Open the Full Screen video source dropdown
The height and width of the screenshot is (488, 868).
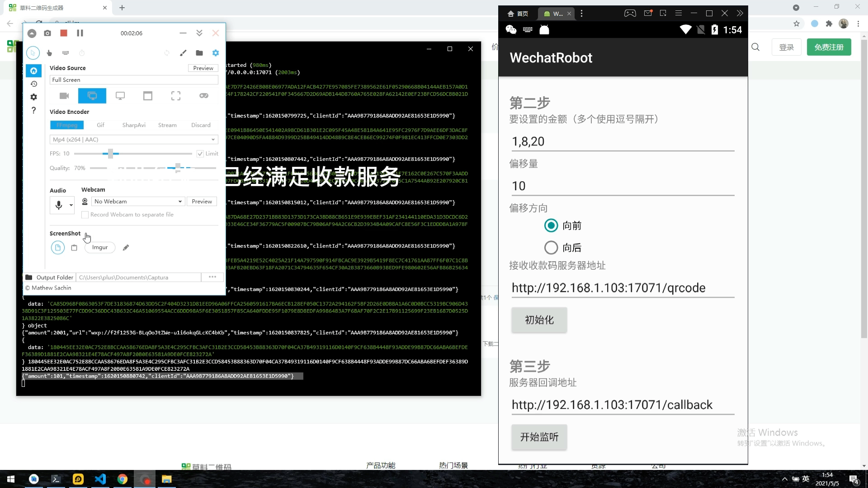(x=133, y=80)
